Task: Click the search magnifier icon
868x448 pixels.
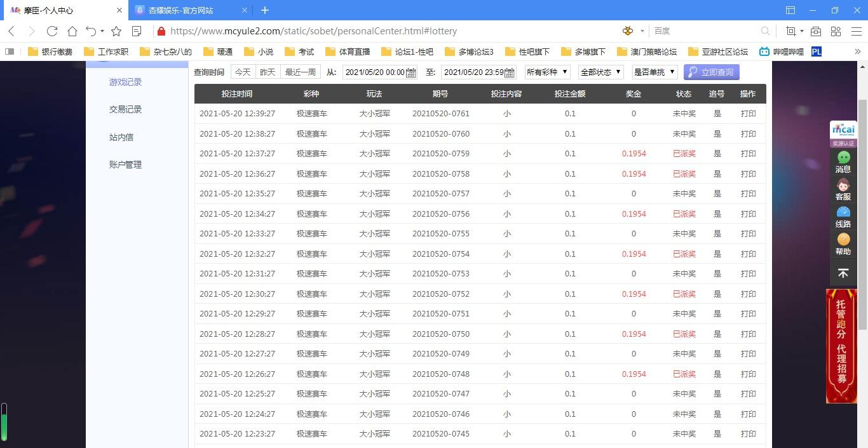Action: pyautogui.click(x=765, y=31)
